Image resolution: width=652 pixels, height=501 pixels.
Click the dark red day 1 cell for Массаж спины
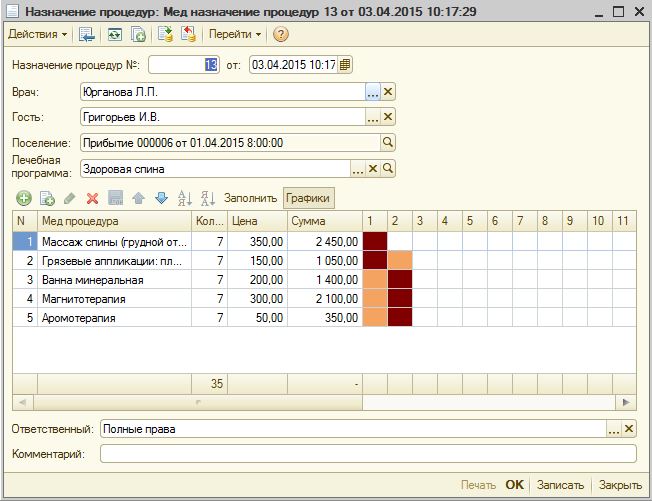pos(375,241)
